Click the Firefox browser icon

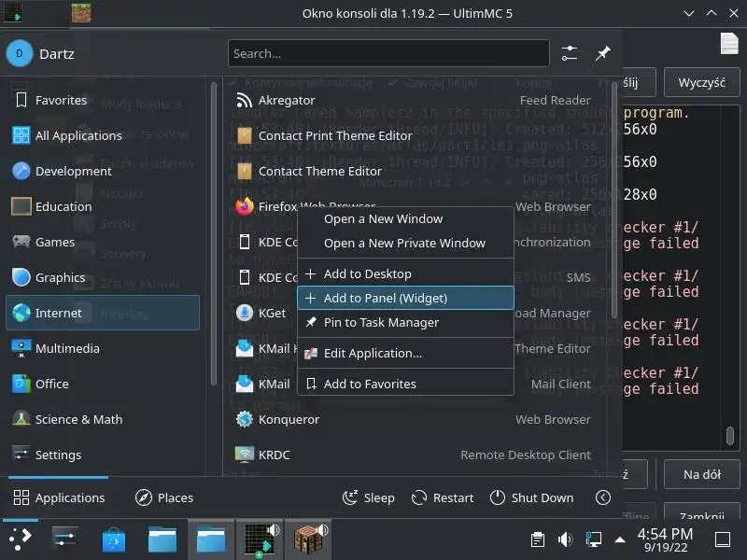[245, 206]
